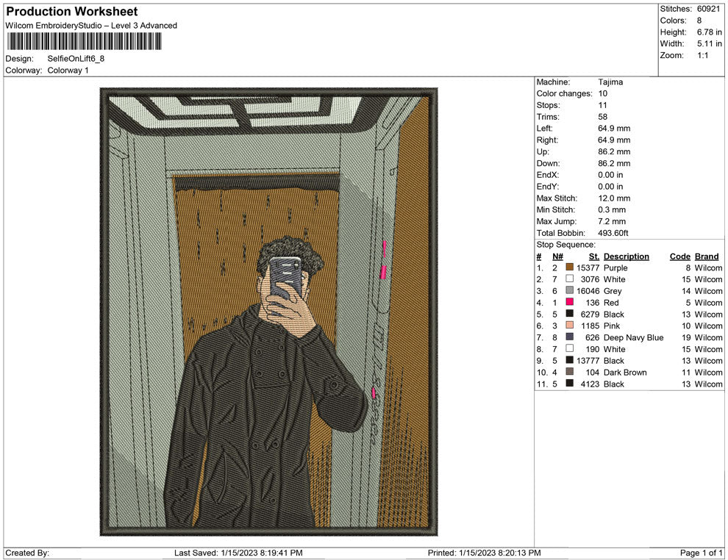Click the Max Jump value '7.2 mm'
The image size is (728, 560).
612,221
